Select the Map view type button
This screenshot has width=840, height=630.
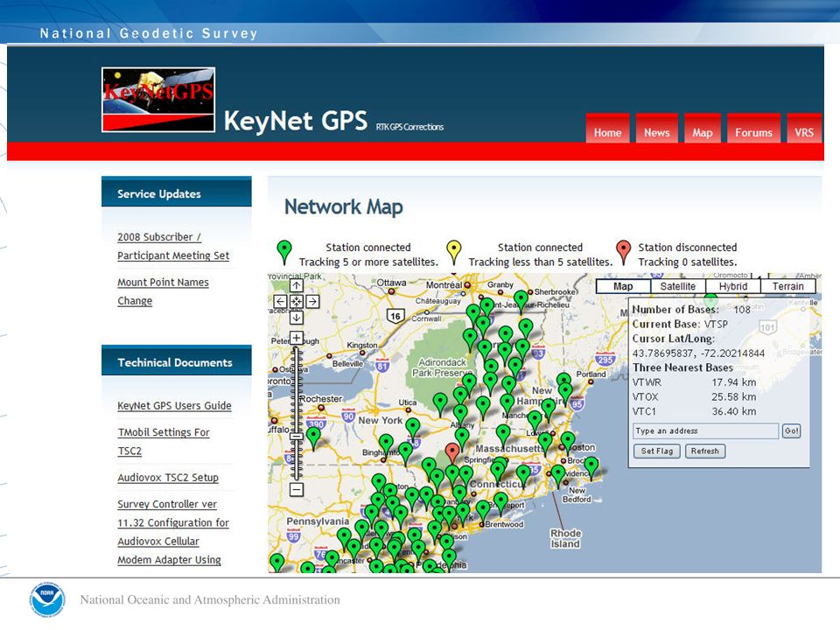click(623, 287)
